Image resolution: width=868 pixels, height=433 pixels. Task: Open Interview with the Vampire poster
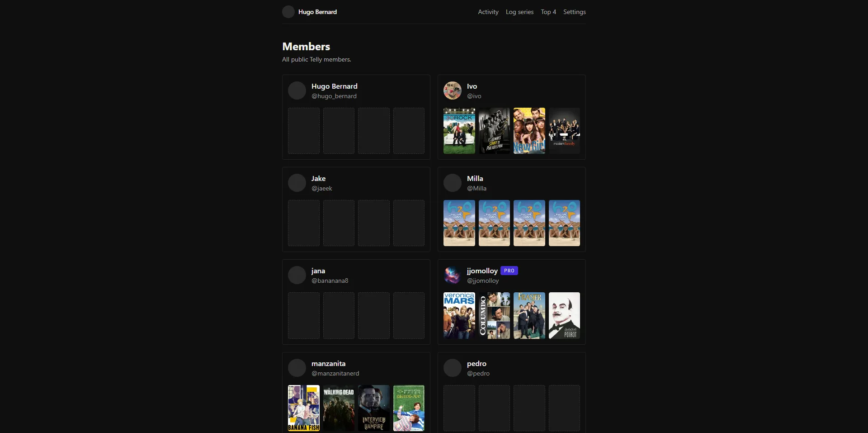374,408
